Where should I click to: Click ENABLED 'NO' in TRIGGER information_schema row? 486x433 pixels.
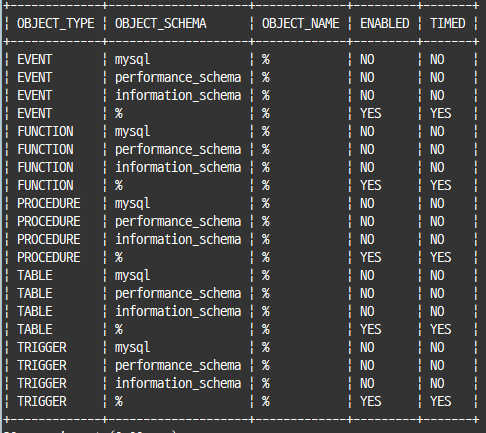(x=367, y=384)
